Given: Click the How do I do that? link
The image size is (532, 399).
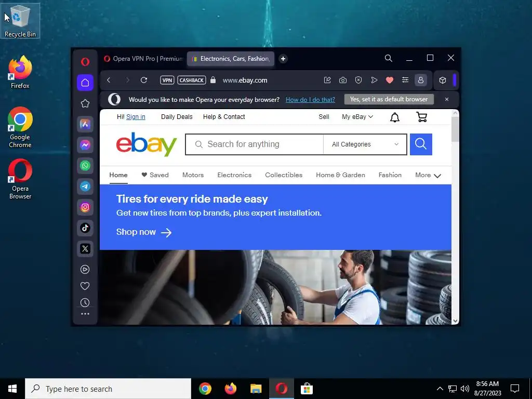Looking at the screenshot, I should click(311, 99).
